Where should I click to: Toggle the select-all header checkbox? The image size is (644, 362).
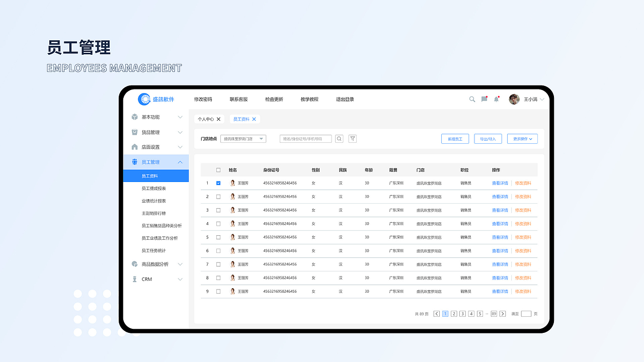tap(218, 170)
